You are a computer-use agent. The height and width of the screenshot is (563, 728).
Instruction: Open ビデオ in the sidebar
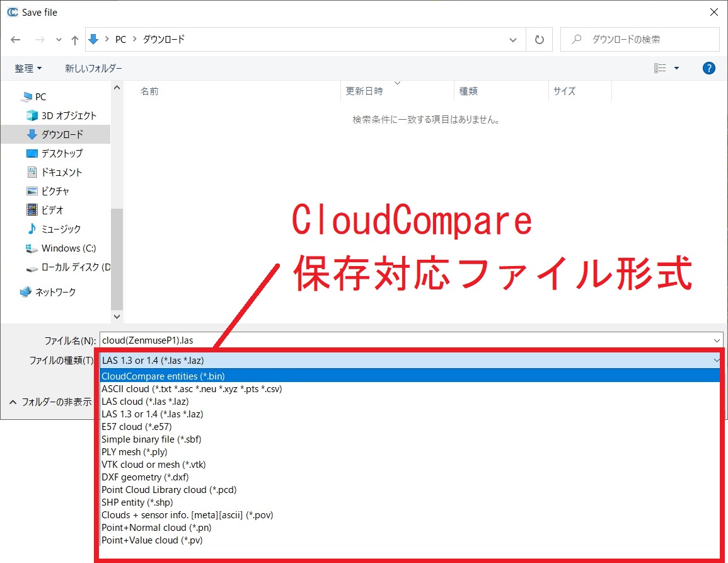tap(45, 210)
